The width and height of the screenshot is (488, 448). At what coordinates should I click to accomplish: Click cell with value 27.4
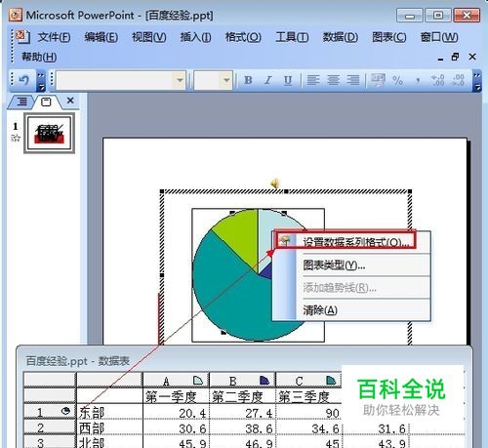click(242, 412)
